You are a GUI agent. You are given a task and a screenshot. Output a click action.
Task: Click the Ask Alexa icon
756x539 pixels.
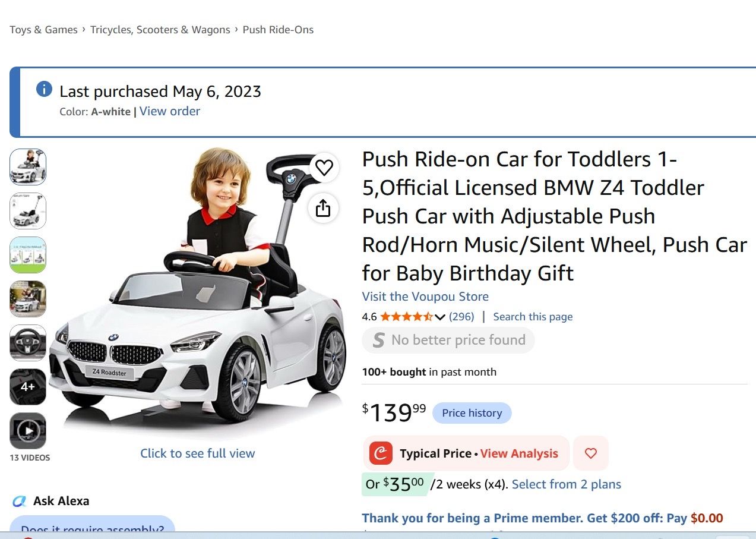coord(20,502)
